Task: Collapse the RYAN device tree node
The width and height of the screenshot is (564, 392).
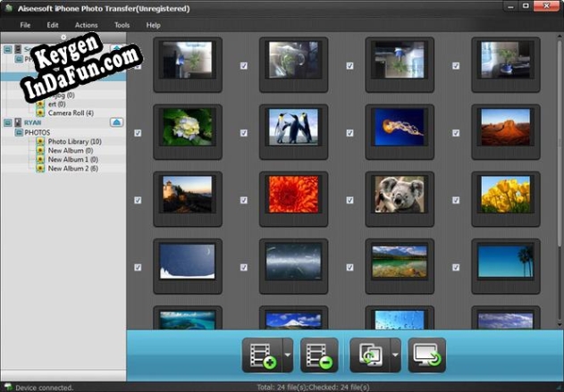Action: [7, 123]
